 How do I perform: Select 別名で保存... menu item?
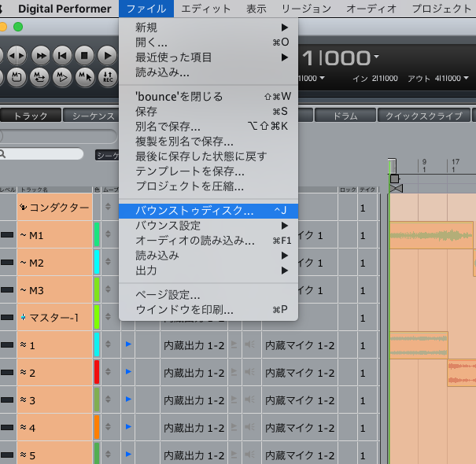208,127
